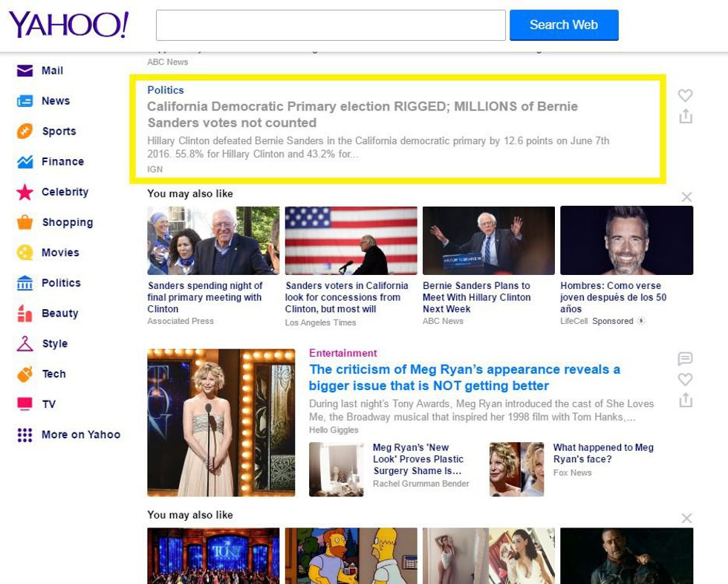Screen dimensions: 728x584
Task: Heart the Meg Ryan appearance article
Action: click(686, 380)
